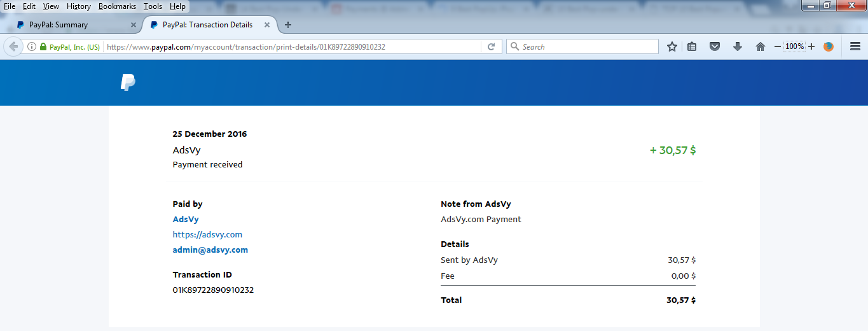The width and height of the screenshot is (868, 331).
Task: Zoom out with the minus button
Action: tap(777, 46)
